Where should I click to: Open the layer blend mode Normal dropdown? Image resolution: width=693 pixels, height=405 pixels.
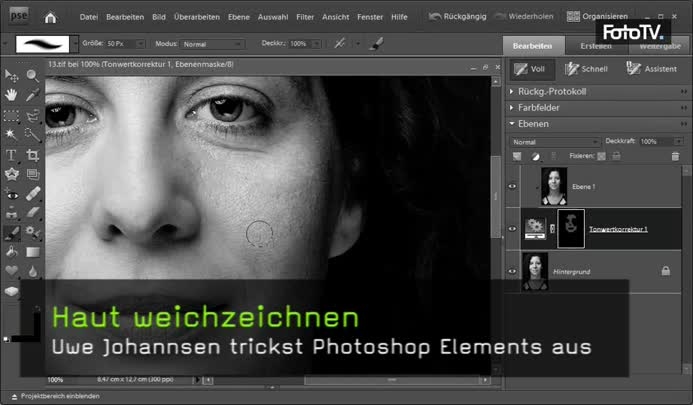(555, 142)
